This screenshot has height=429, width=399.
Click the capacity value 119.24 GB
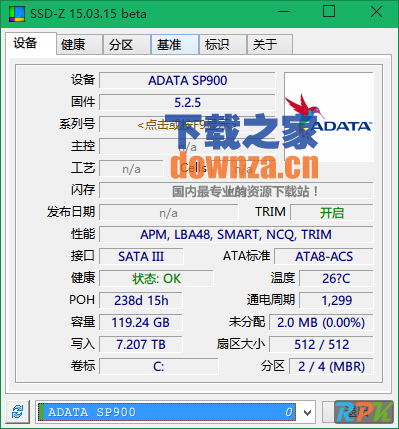tap(141, 322)
